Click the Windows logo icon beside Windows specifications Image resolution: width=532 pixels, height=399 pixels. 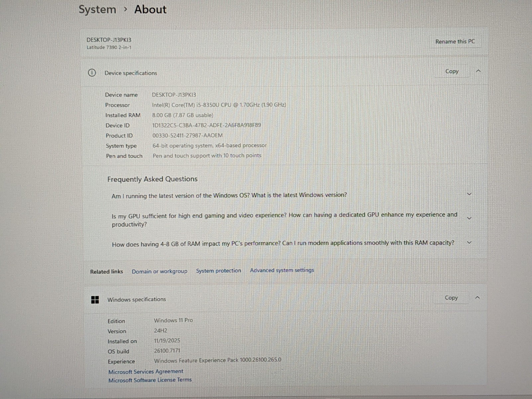[95, 300]
